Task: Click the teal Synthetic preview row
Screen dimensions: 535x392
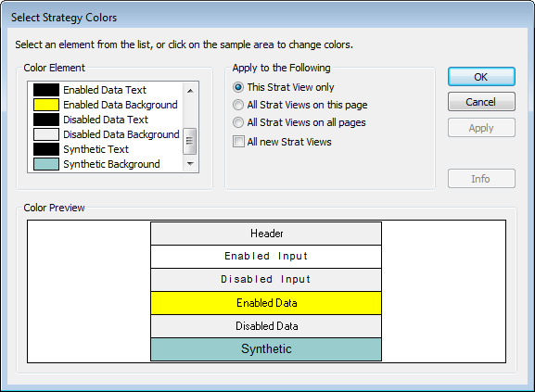Action: pos(266,349)
